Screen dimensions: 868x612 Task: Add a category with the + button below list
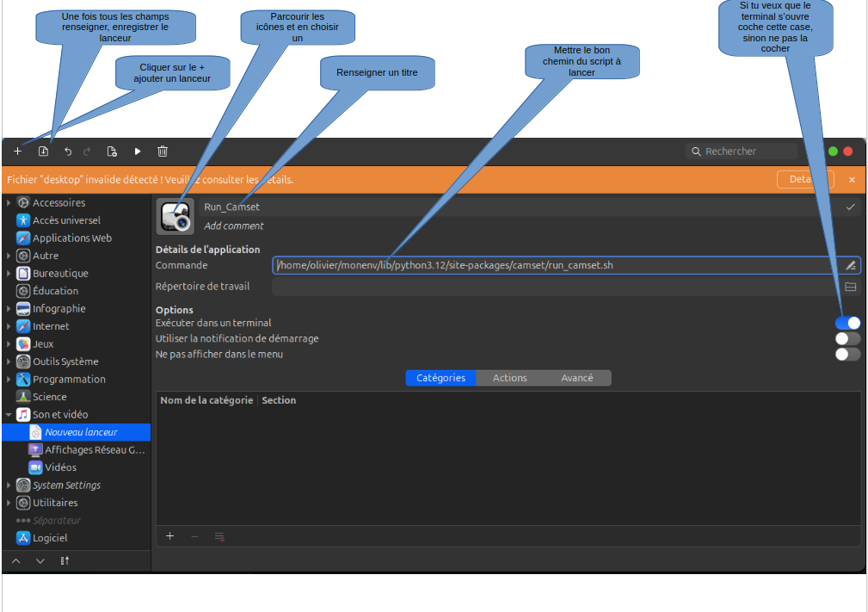tap(170, 536)
